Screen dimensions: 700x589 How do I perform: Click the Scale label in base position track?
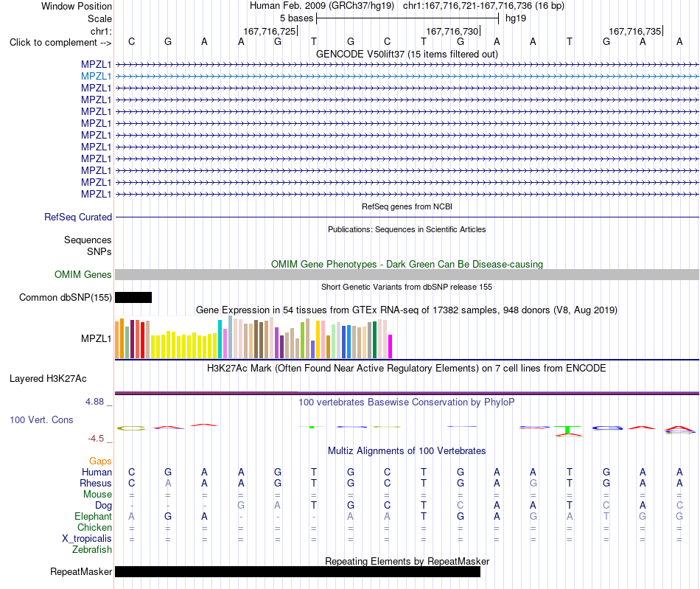point(99,18)
